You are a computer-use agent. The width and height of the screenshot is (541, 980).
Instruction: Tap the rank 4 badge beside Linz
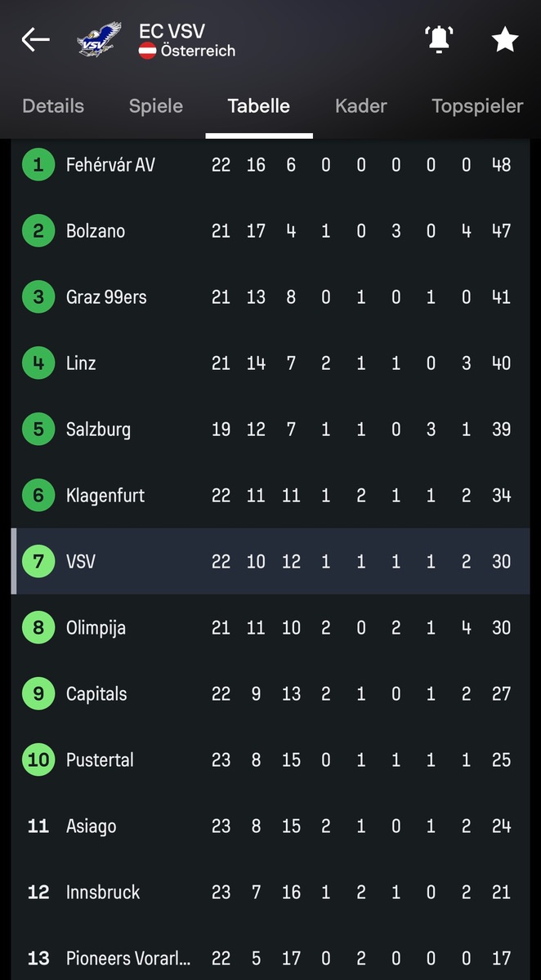pyautogui.click(x=38, y=363)
